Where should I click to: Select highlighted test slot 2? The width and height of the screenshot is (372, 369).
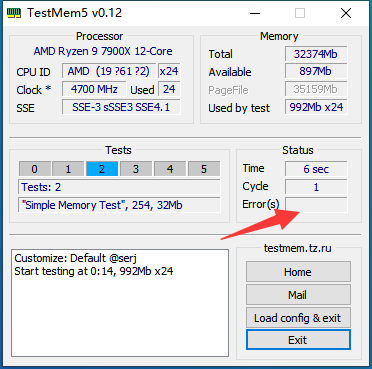[x=102, y=169]
